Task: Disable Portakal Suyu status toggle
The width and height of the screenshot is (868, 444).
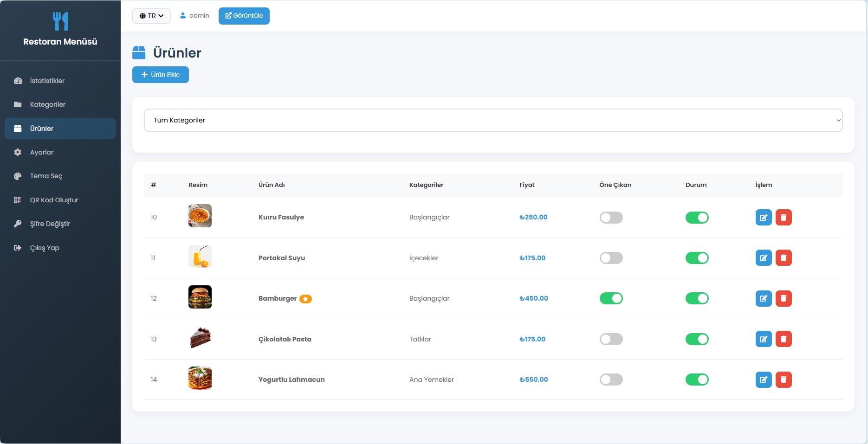Action: coord(697,257)
